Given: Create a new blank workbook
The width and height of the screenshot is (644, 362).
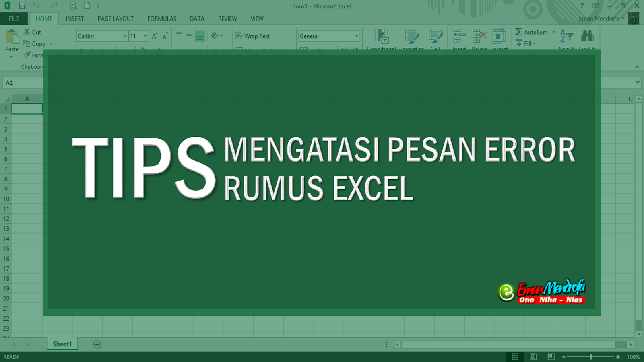Looking at the screenshot, I should pyautogui.click(x=87, y=6).
